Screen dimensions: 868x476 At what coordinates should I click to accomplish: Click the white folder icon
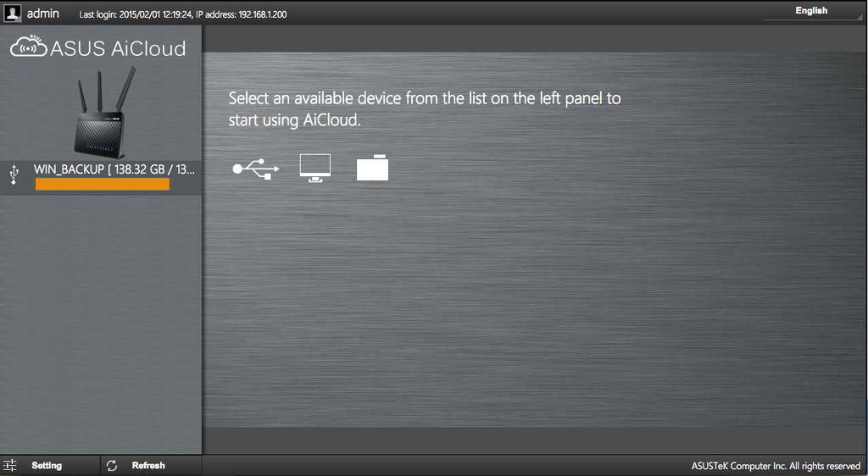click(373, 168)
